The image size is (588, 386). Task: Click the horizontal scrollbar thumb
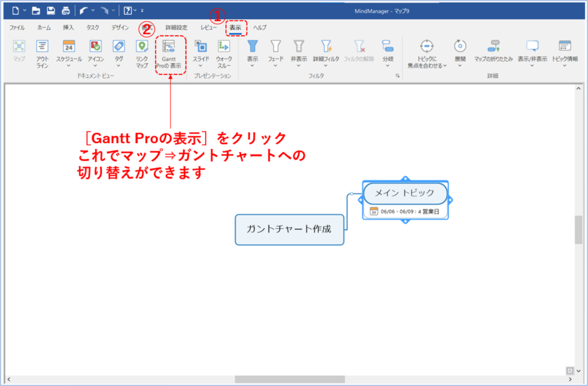[x=289, y=379]
